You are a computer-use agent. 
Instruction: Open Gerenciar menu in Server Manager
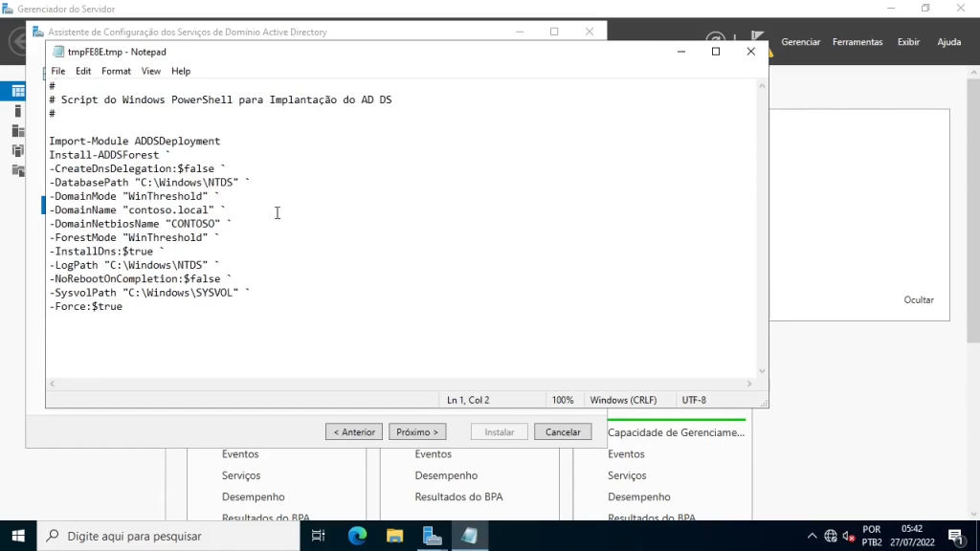[x=801, y=42]
